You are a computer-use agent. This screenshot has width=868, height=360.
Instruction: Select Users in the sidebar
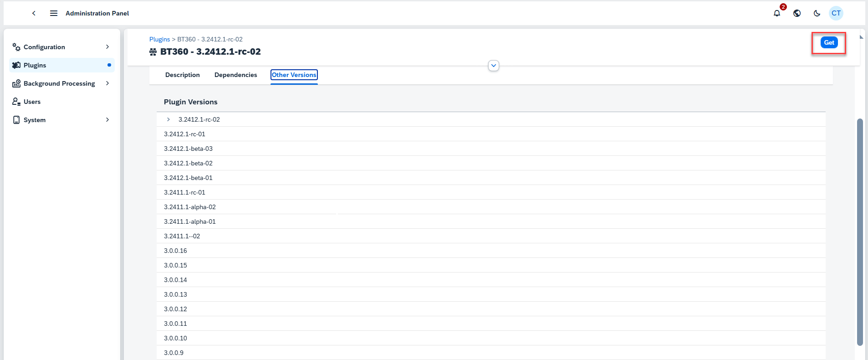pyautogui.click(x=62, y=102)
